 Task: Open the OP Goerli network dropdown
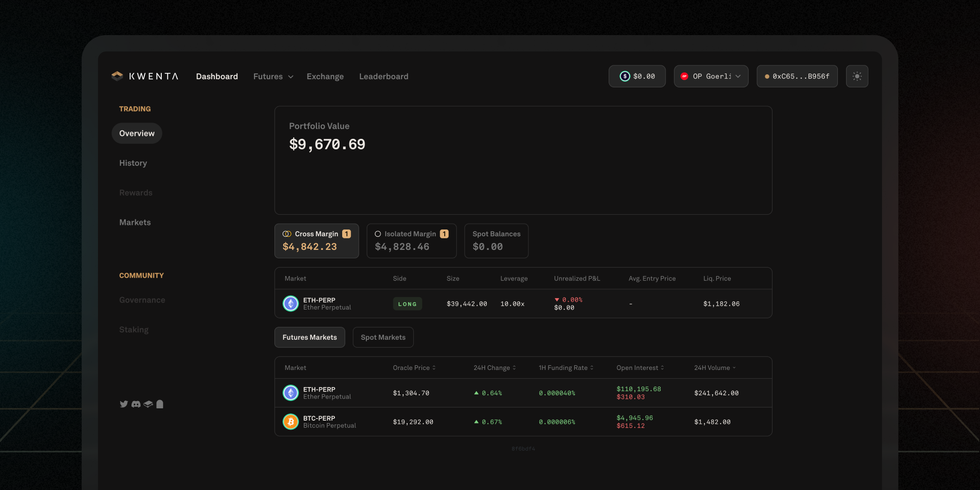click(x=711, y=76)
